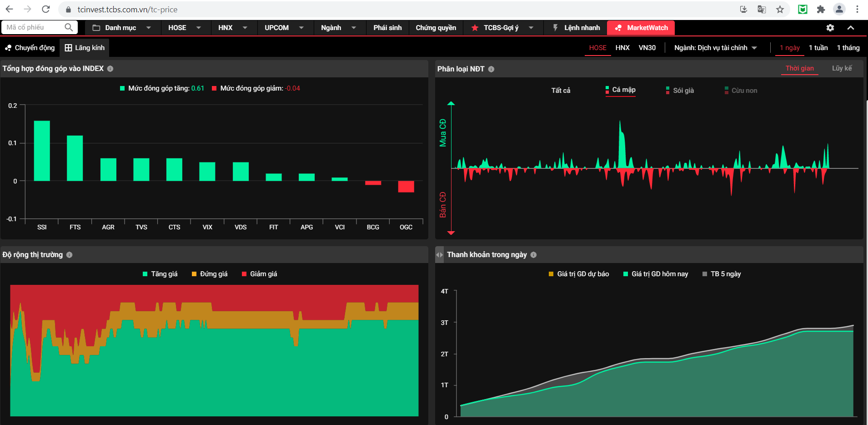This screenshot has height=425, width=868.
Task: Switch to the Lũy kế tab
Action: point(842,68)
